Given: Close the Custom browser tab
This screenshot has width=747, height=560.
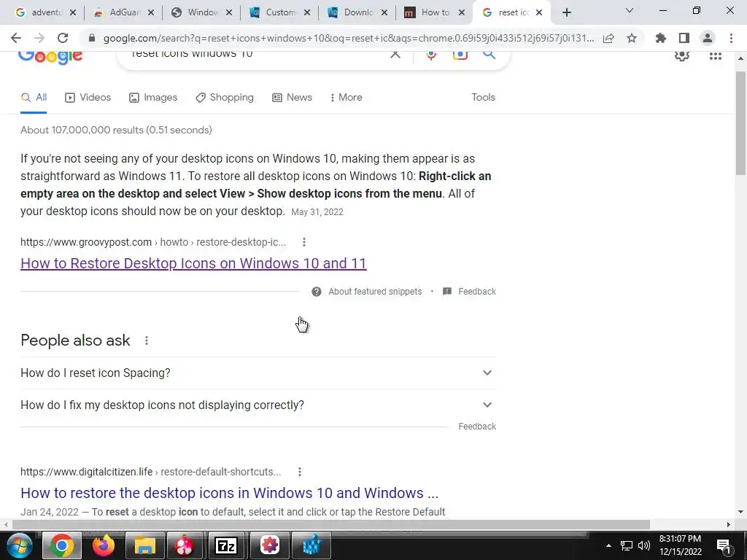Looking at the screenshot, I should pyautogui.click(x=307, y=13).
